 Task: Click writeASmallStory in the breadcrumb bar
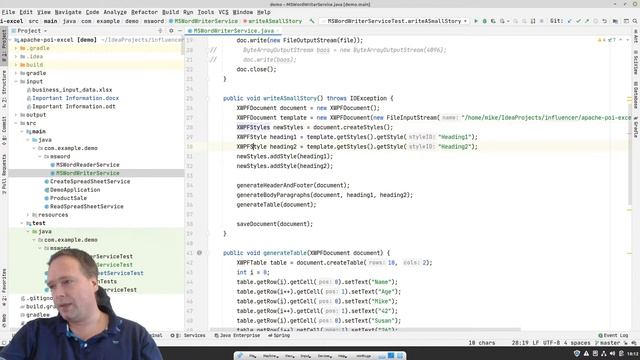(x=272, y=21)
